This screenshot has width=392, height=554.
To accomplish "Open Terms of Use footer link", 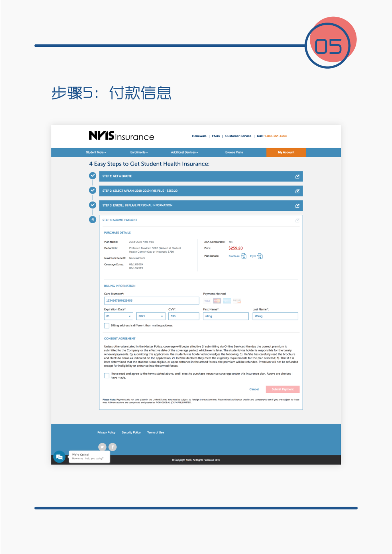I will coord(155,432).
